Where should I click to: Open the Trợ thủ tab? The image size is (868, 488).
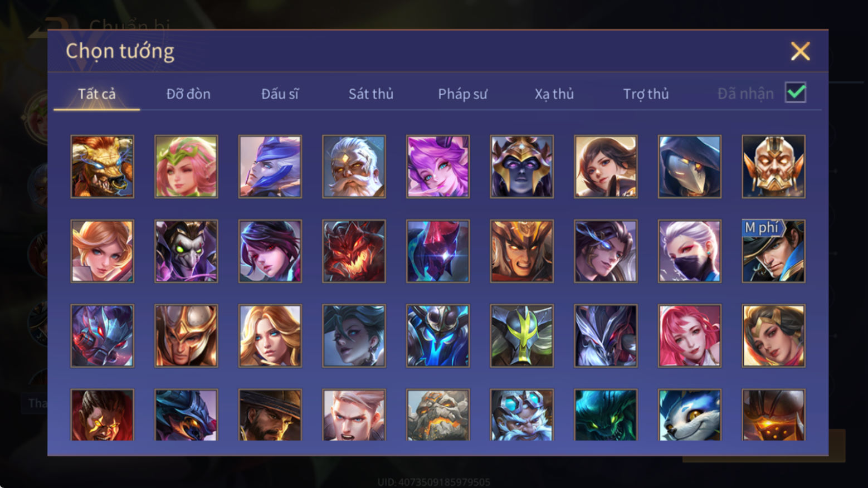pyautogui.click(x=646, y=94)
